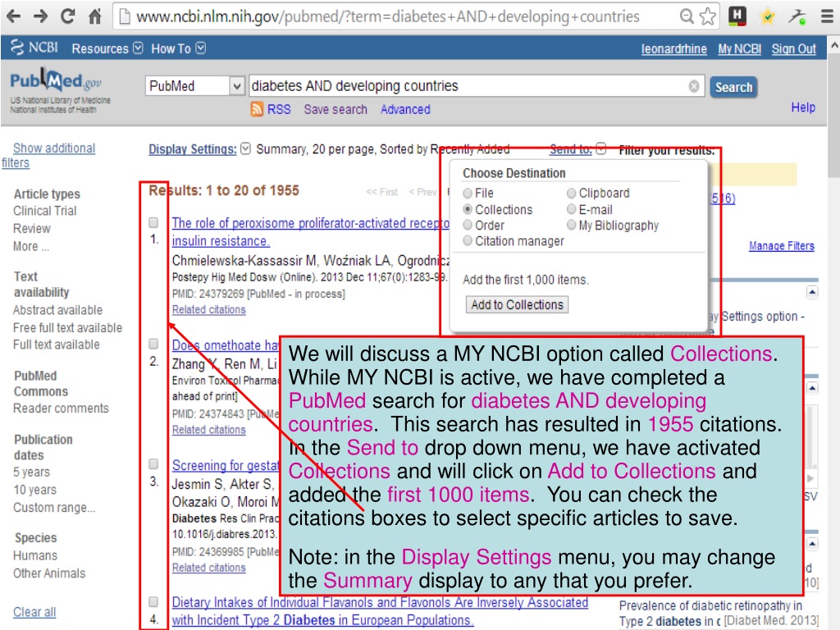Filter species by Humans

pos(34,555)
